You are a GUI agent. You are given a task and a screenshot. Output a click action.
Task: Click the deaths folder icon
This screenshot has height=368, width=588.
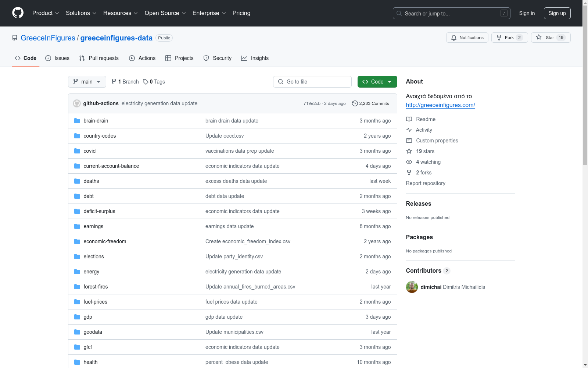click(77, 181)
